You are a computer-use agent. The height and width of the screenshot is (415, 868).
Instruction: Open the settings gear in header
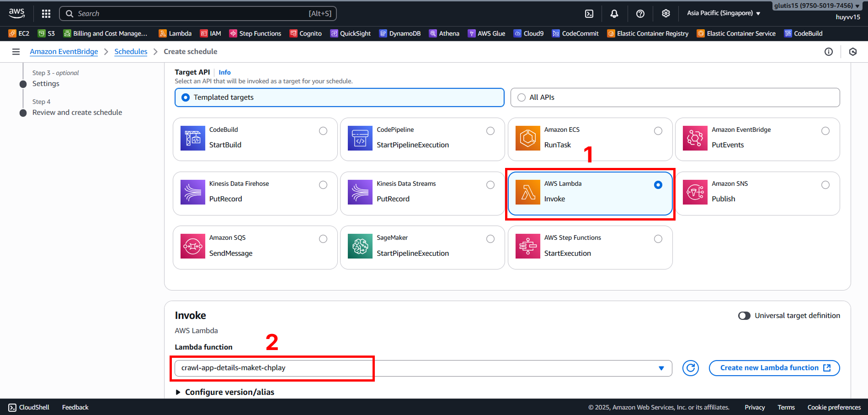click(x=666, y=14)
